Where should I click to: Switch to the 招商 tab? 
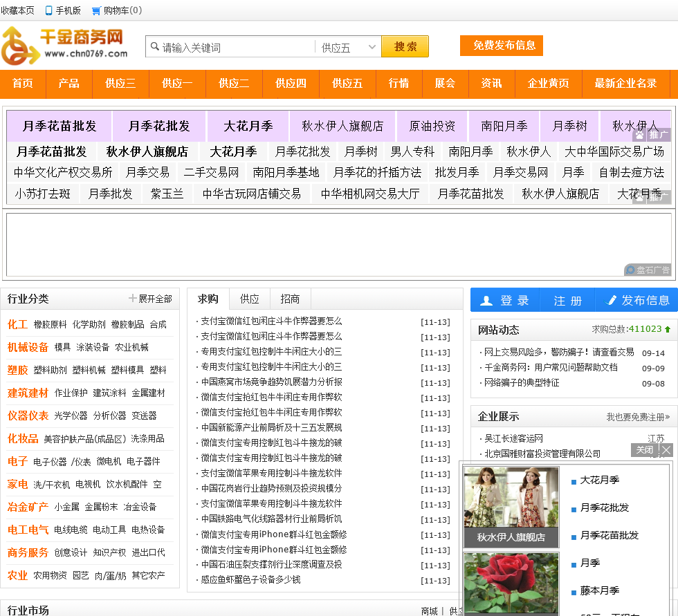point(291,299)
